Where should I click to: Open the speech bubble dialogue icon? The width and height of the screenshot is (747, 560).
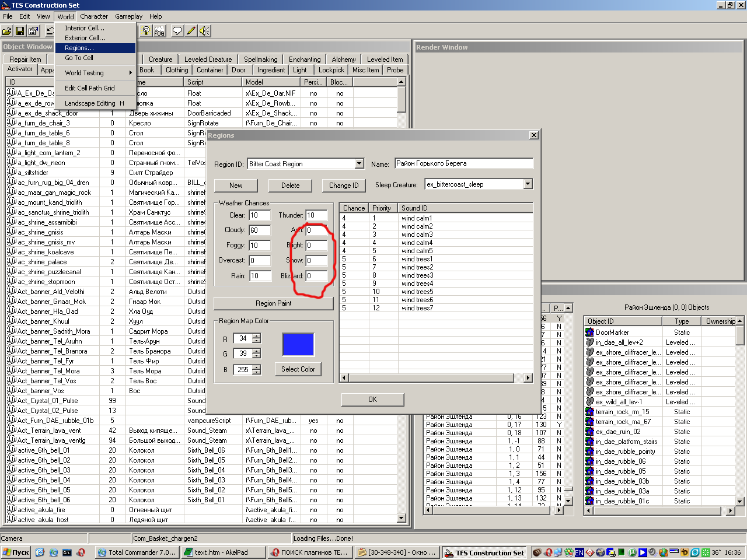pyautogui.click(x=177, y=31)
